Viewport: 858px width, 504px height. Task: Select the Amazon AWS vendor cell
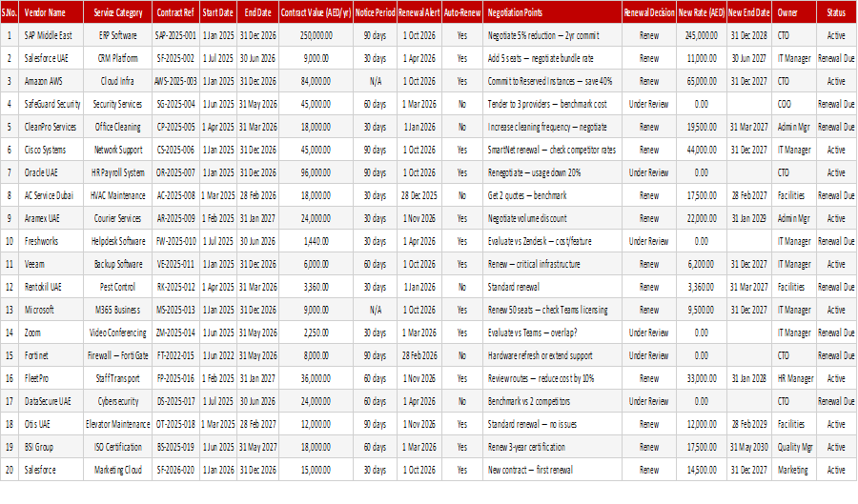(51, 81)
